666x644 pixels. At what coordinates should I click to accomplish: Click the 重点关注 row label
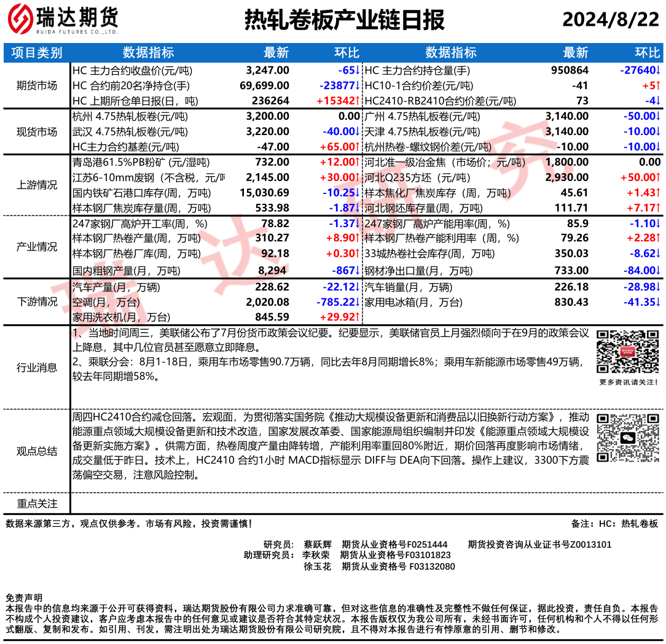(37, 503)
